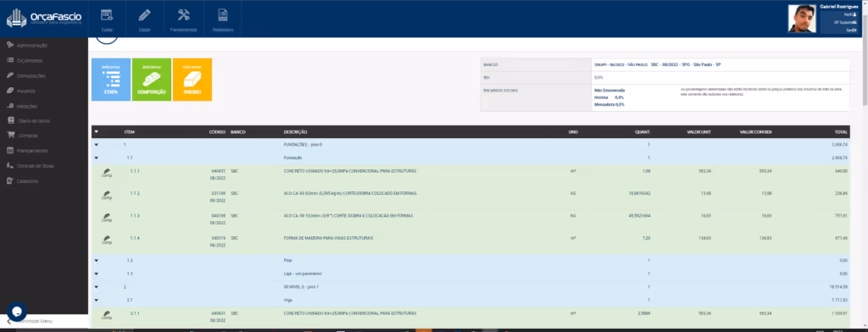
Task: Click the DESCRIÇÃO column header
Action: tap(296, 132)
